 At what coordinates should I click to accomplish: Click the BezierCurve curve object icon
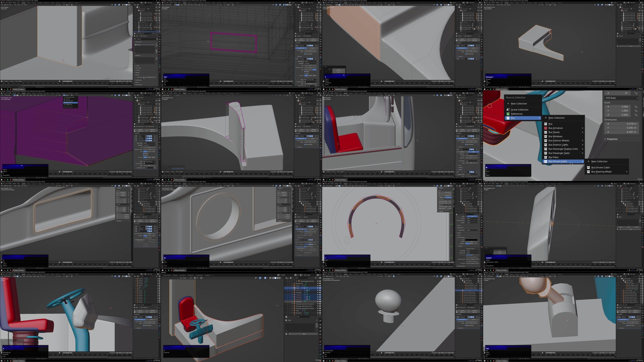click(x=294, y=284)
